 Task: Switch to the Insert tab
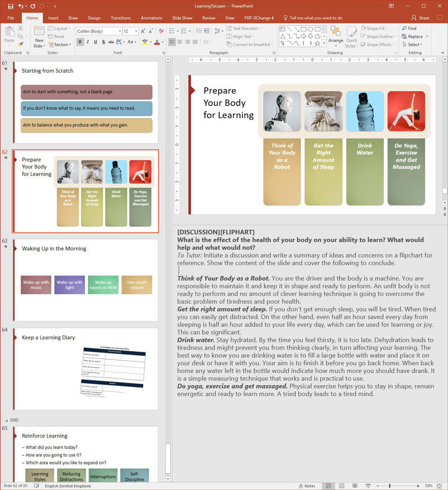(53, 18)
